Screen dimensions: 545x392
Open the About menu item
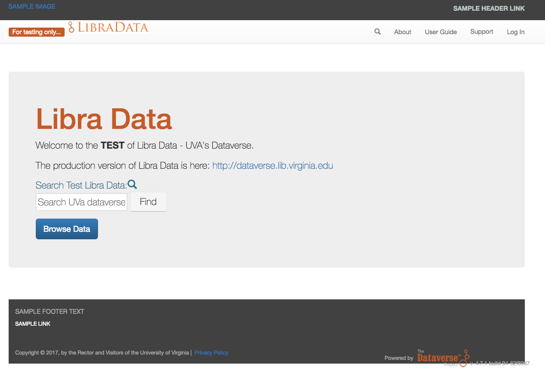point(403,32)
